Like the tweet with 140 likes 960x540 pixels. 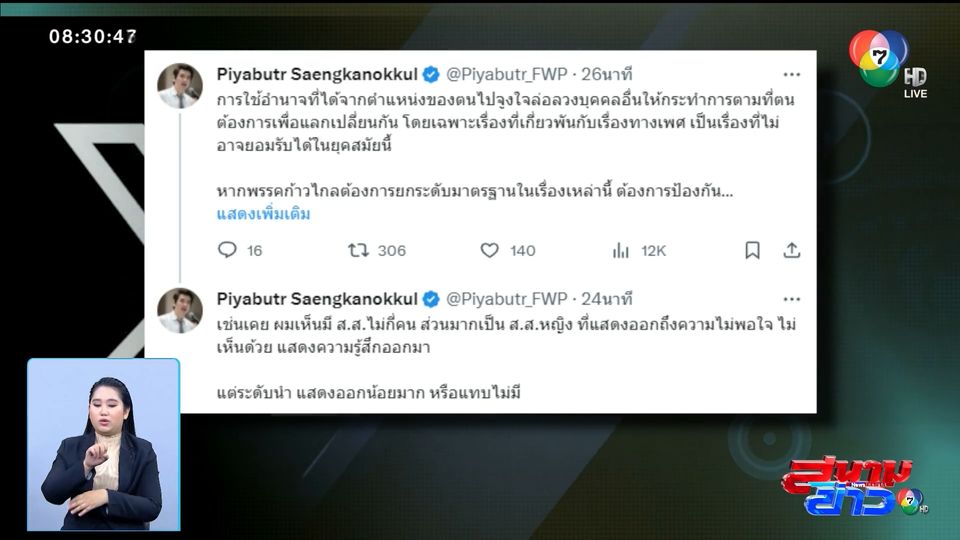(x=489, y=250)
